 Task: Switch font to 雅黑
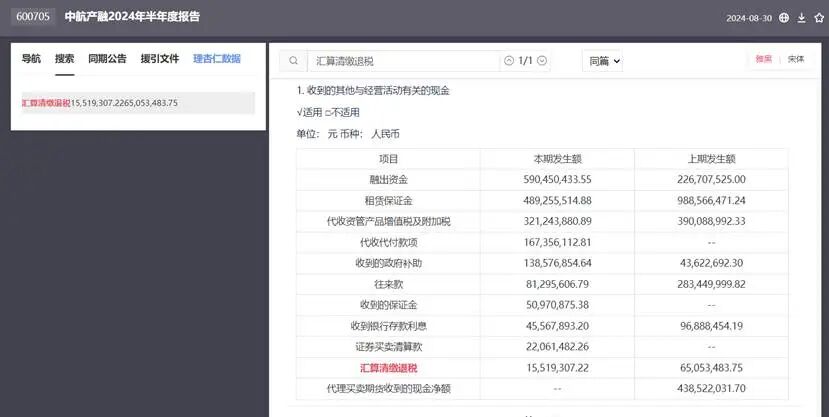[763, 59]
